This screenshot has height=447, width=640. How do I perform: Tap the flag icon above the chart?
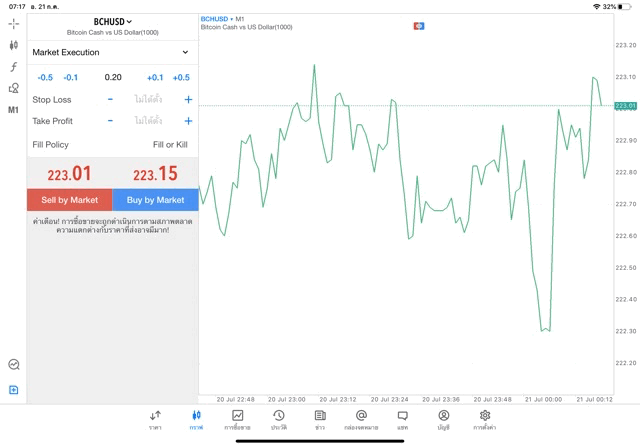419,25
